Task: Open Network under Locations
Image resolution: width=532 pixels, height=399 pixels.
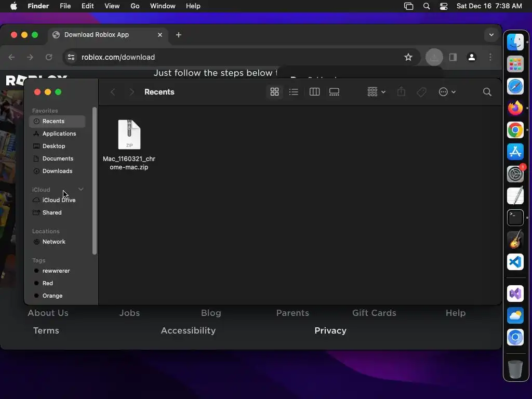Action: (57, 242)
